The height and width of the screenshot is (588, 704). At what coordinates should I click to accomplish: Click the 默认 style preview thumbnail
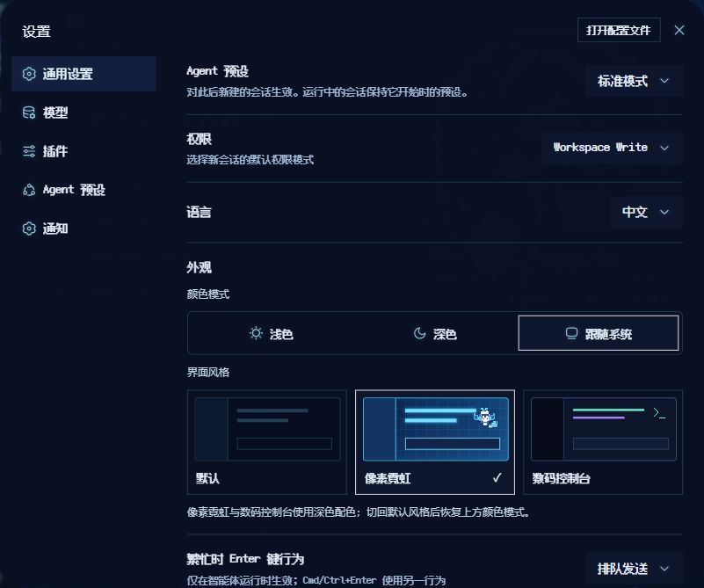(267, 429)
